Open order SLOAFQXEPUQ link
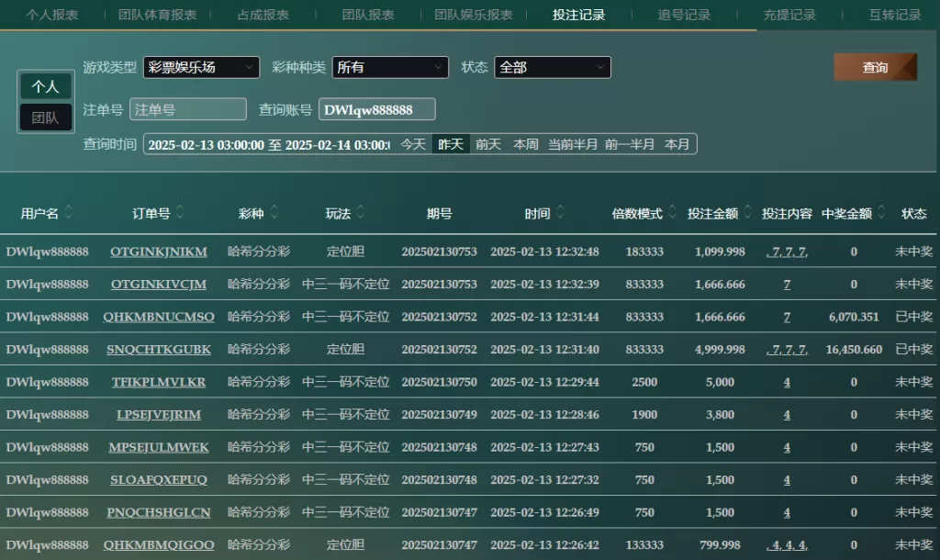This screenshot has height=560, width=940. [159, 479]
